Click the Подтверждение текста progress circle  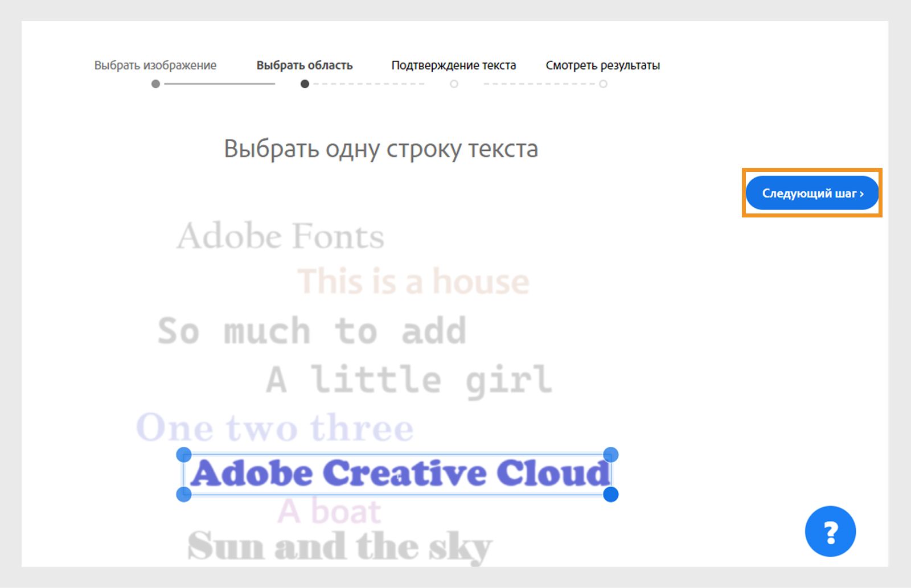[x=454, y=84]
